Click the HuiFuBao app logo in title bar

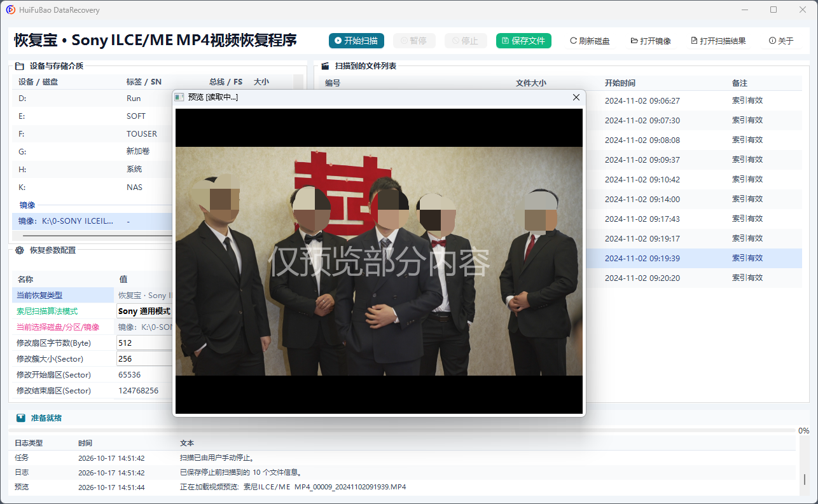(x=11, y=10)
